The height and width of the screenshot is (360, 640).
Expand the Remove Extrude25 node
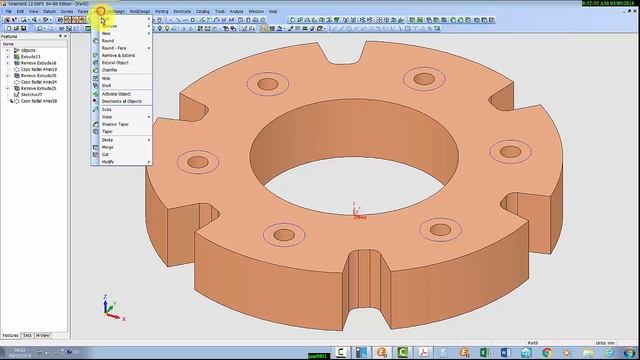7,88
